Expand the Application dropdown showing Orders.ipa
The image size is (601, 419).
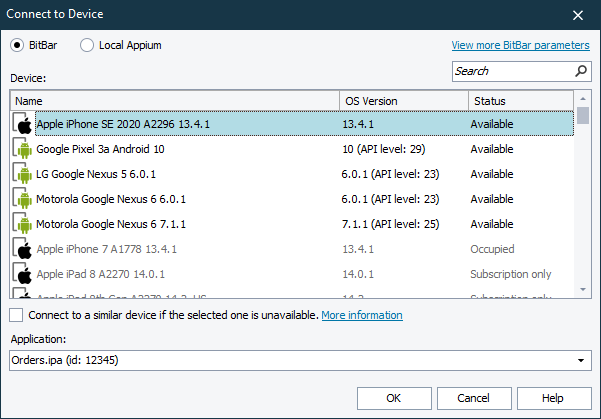[582, 360]
